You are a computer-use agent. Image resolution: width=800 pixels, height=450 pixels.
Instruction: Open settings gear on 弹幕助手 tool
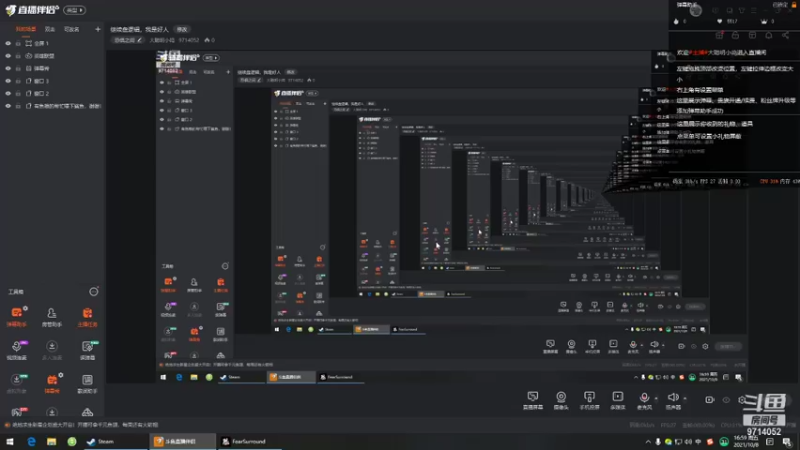pos(25,309)
